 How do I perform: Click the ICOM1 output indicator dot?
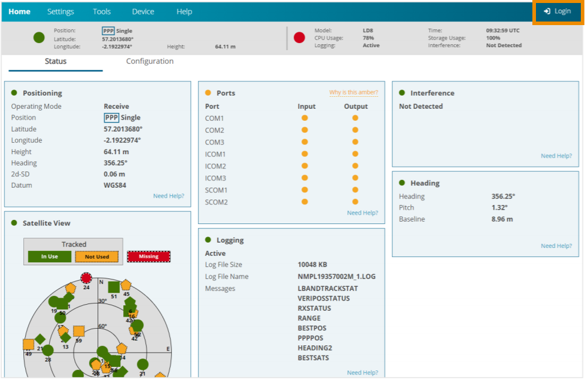[x=355, y=154]
